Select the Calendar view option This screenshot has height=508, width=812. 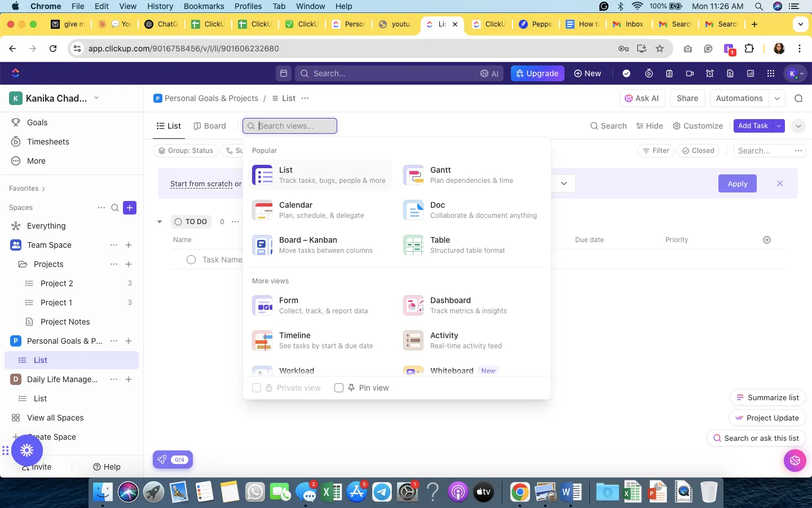(320, 210)
